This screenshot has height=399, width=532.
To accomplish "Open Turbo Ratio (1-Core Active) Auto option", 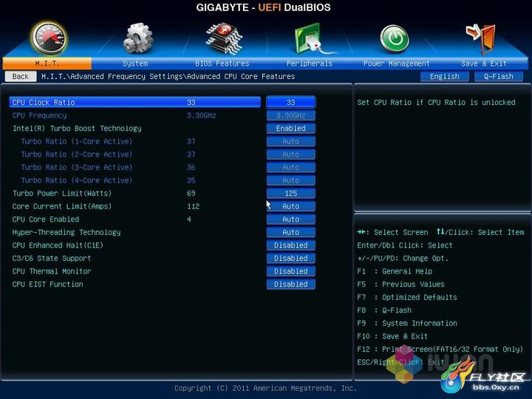I will tap(291, 141).
